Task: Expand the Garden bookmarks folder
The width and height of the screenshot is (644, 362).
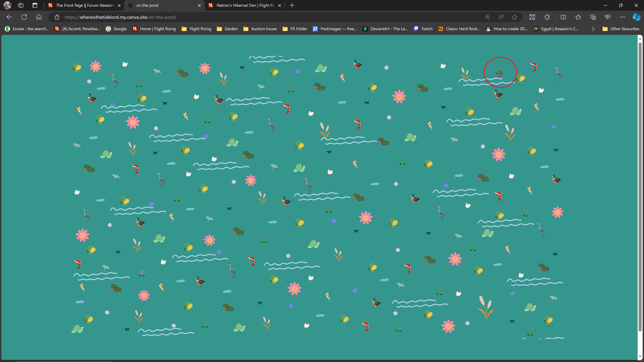Action: (x=227, y=29)
